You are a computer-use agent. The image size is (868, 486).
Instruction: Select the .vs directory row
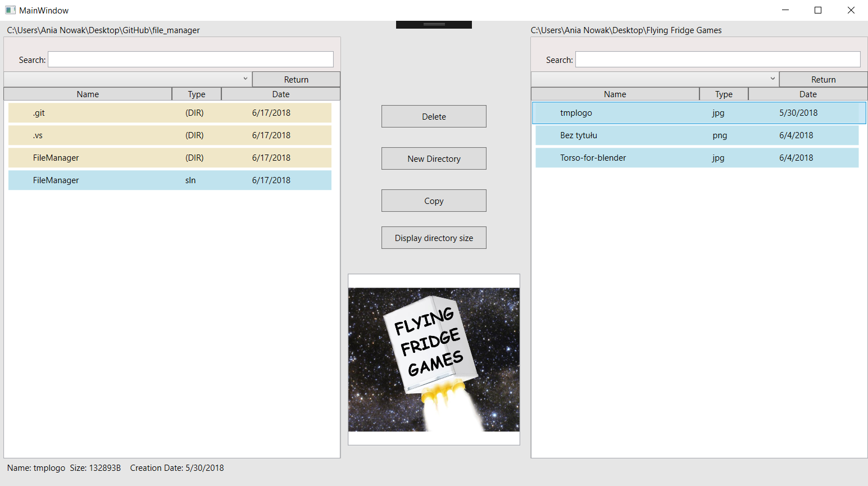170,135
